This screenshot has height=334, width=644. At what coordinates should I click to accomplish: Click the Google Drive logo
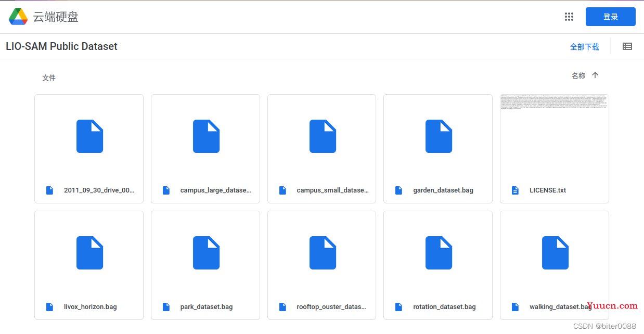pos(18,17)
